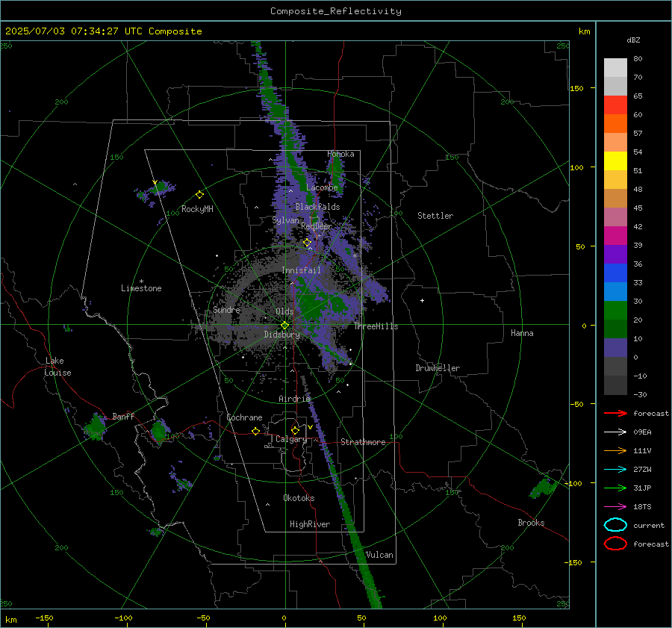Screen dimensions: 672x628
Task: Click the yellow diamond marker at Didsbury radar center
Action: click(284, 326)
